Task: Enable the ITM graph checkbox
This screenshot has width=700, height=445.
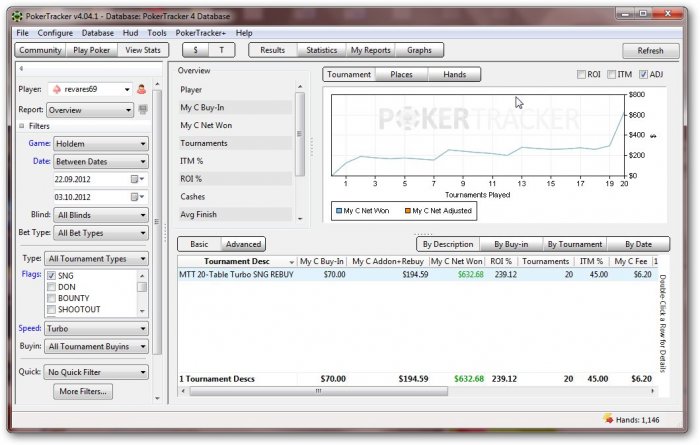Action: coord(612,75)
